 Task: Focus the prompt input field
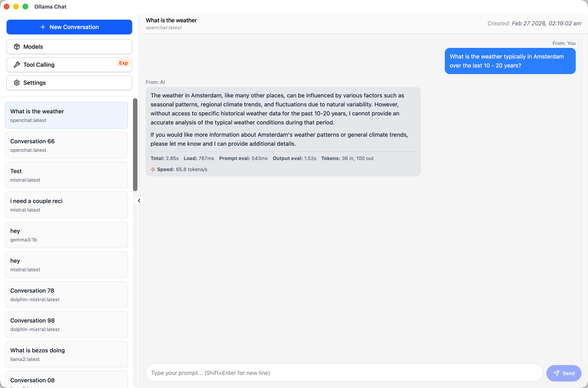point(344,373)
